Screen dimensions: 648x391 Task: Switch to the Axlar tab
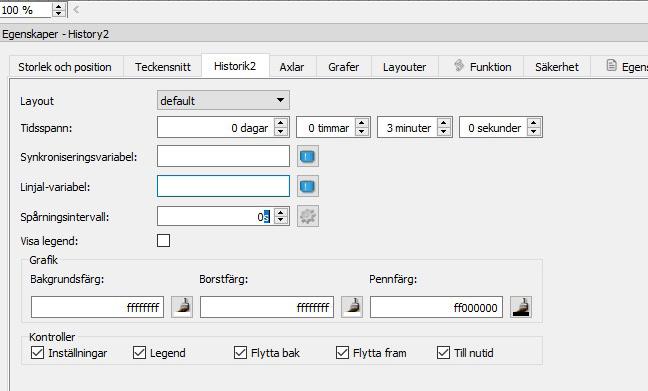click(292, 67)
